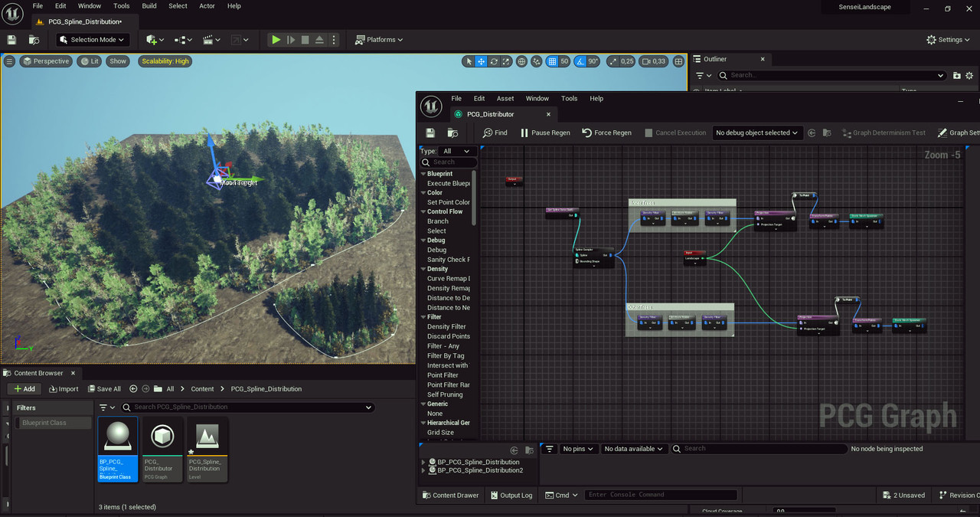The height and width of the screenshot is (517, 980).
Task: Click the Stop play button
Action: click(305, 40)
